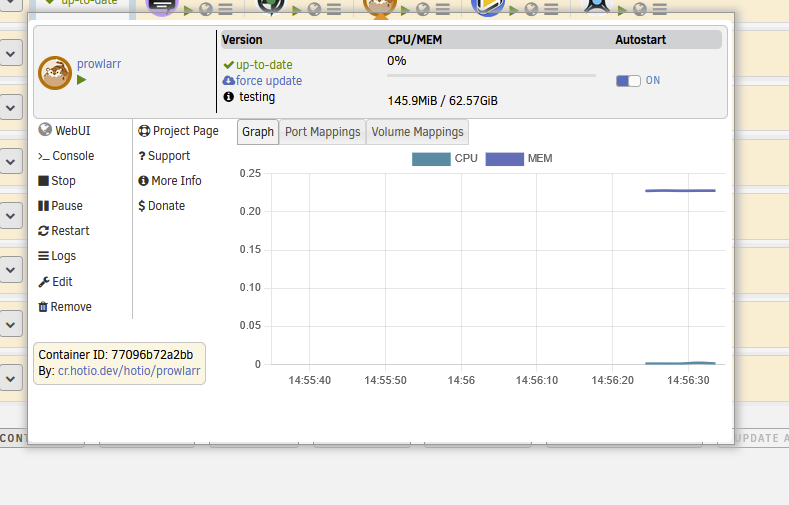
Task: Click the info icon beside testing
Action: pos(228,97)
